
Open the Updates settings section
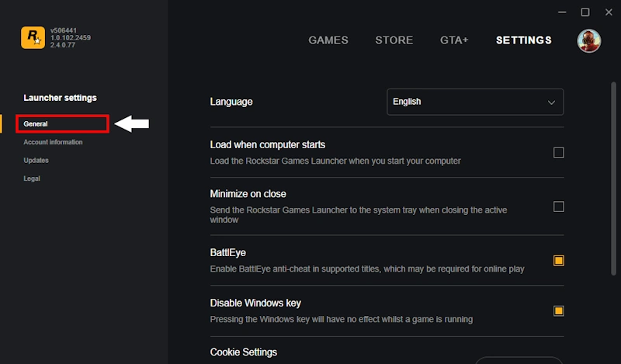36,161
